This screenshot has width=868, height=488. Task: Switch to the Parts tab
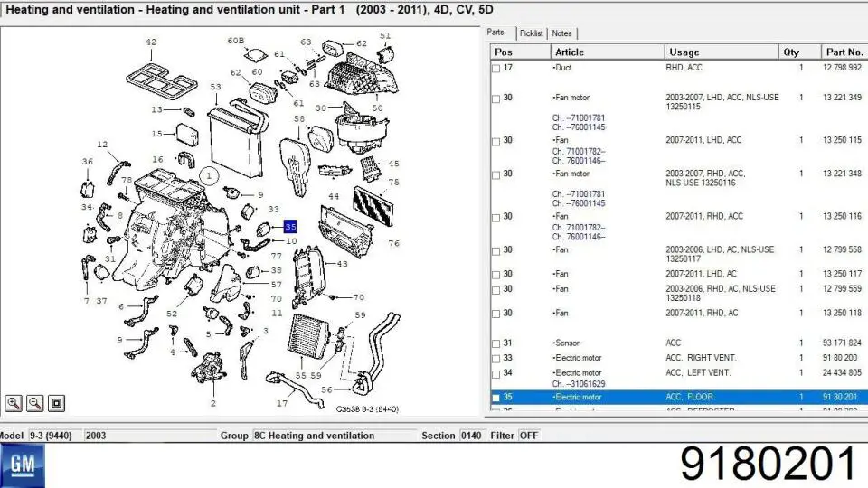pos(495,33)
